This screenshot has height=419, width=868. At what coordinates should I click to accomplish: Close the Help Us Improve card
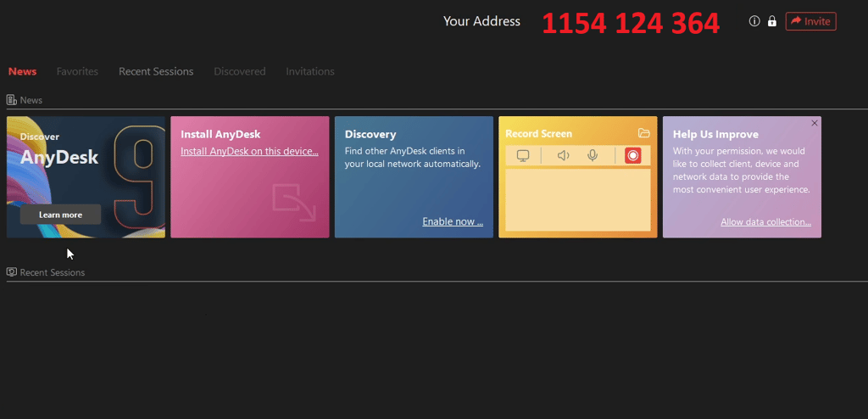[x=815, y=123]
